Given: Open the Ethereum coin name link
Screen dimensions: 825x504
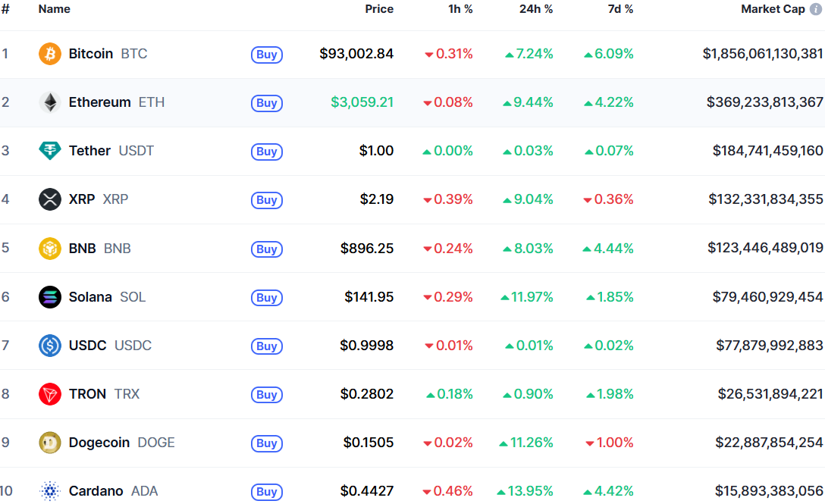Looking at the screenshot, I should (x=99, y=102).
